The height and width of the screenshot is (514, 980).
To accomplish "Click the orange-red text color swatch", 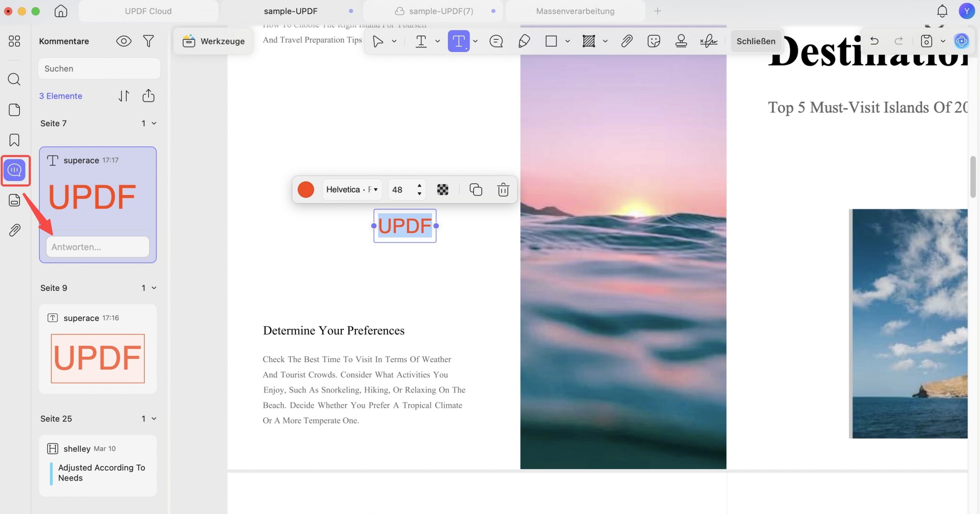I will [x=306, y=189].
